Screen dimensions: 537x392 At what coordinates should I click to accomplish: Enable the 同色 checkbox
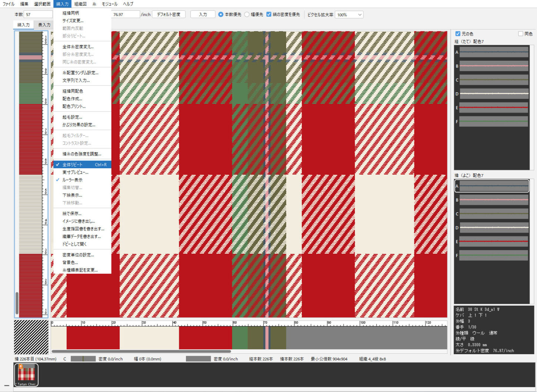[x=520, y=34]
